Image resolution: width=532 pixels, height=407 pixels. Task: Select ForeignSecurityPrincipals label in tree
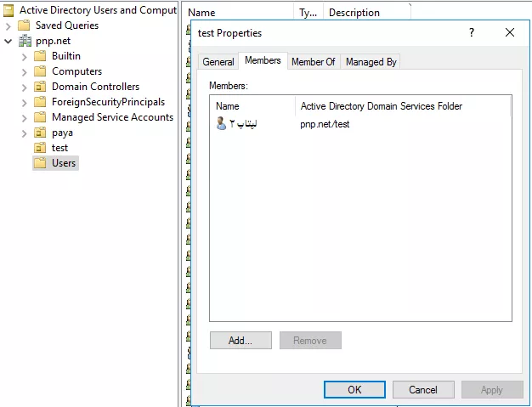tap(108, 102)
